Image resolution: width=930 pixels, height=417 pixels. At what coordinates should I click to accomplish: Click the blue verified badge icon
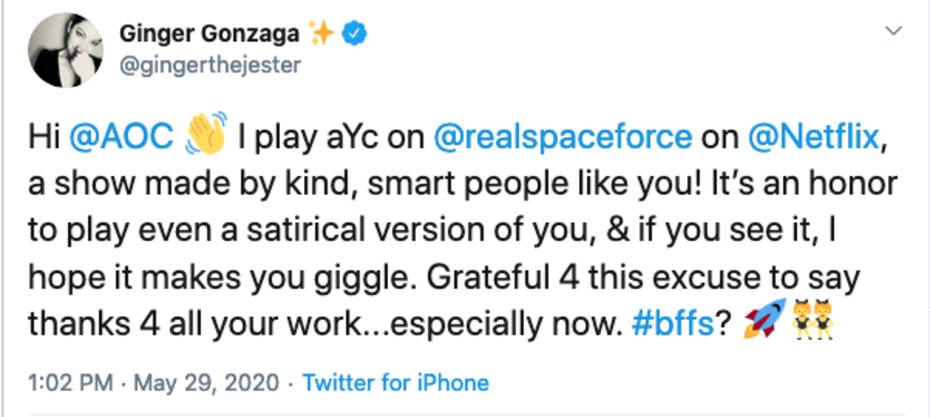(354, 33)
